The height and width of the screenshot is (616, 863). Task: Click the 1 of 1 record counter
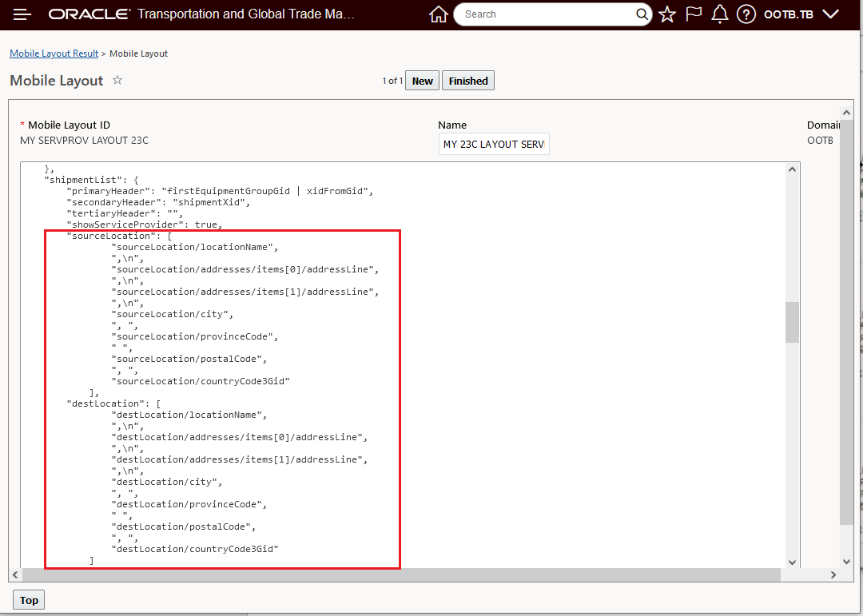[x=392, y=81]
